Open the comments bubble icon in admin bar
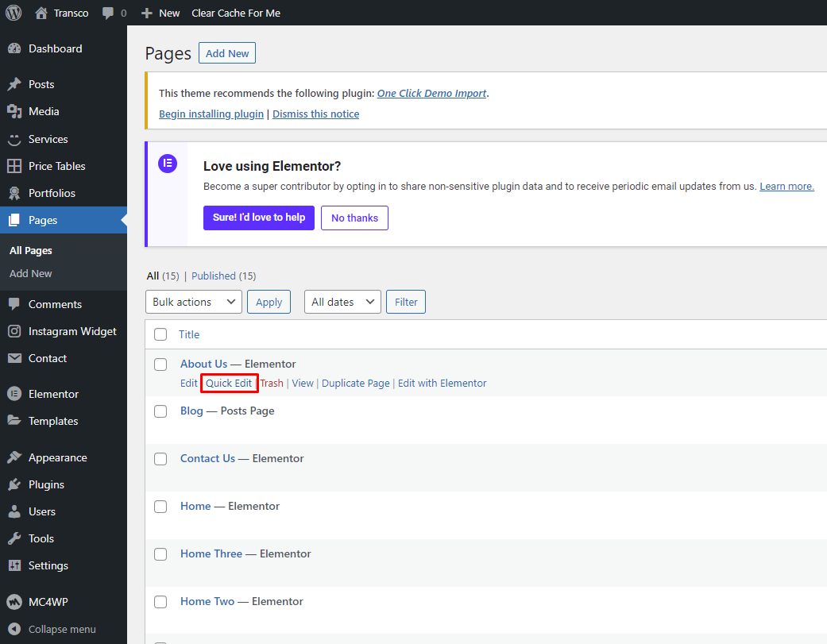 click(109, 13)
